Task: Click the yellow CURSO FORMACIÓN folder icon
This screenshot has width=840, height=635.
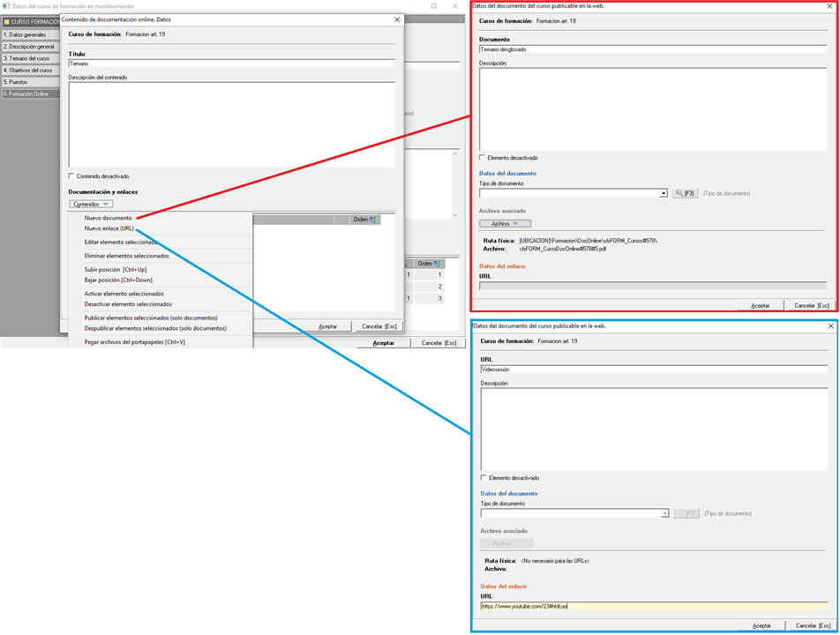Action: [7, 22]
